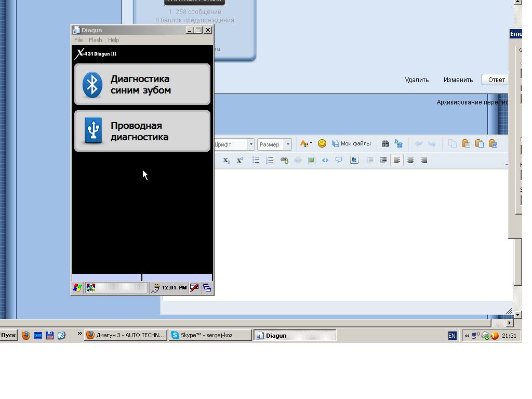Click the 12:01 PM clock in emulator

click(174, 288)
